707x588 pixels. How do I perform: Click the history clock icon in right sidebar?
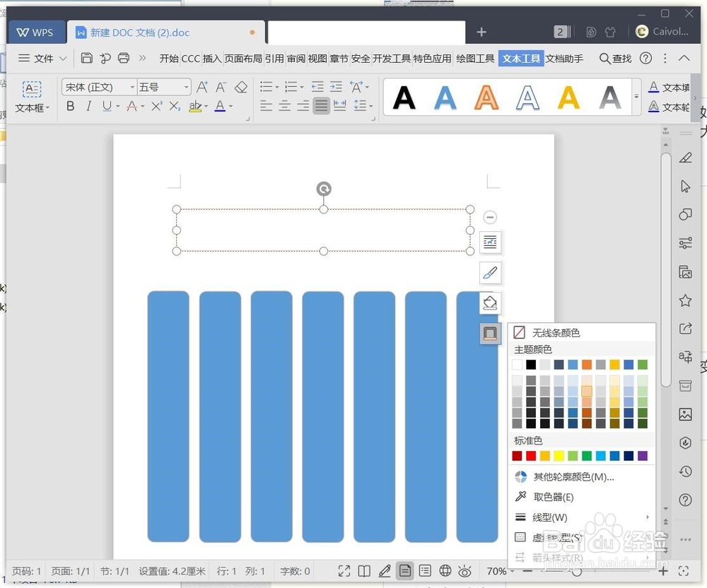click(685, 471)
